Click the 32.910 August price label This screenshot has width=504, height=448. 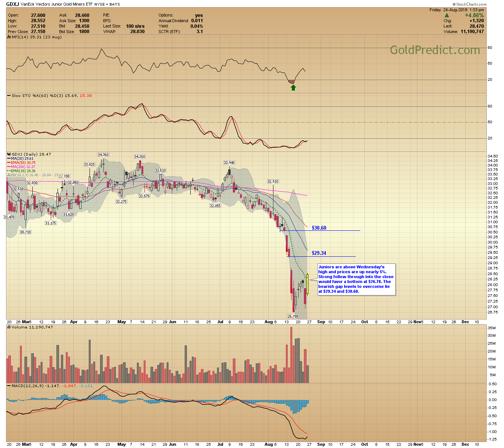(273, 182)
